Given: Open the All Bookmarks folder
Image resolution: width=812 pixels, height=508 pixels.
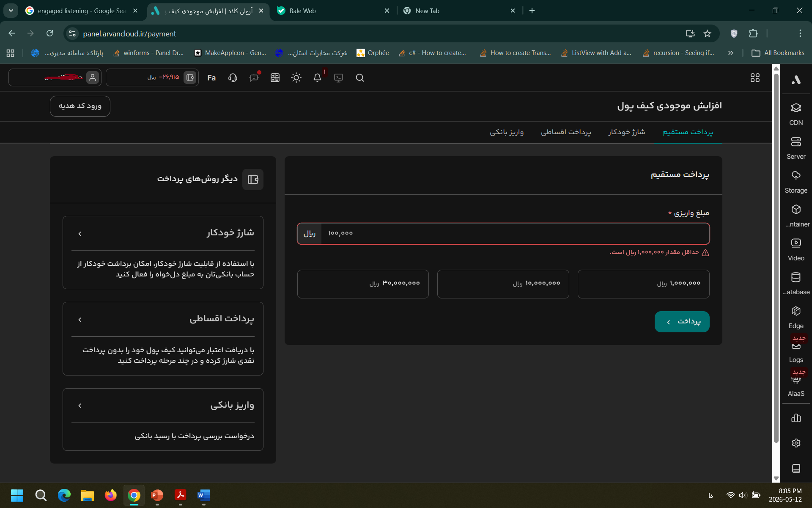Looking at the screenshot, I should tap(778, 53).
